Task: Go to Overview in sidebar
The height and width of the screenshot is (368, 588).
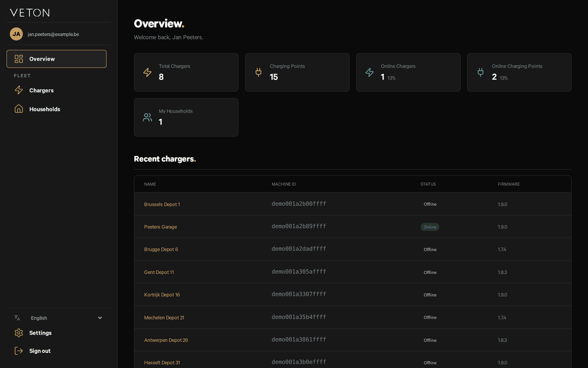Action: [56, 59]
